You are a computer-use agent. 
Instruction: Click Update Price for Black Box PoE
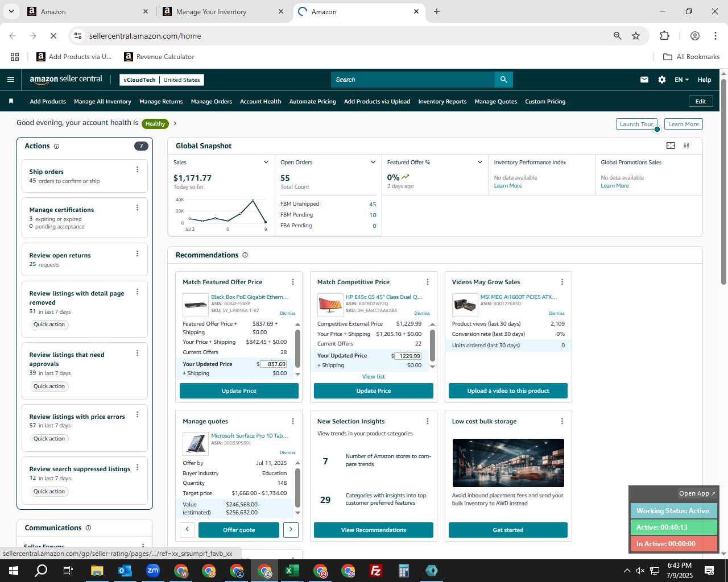point(239,391)
